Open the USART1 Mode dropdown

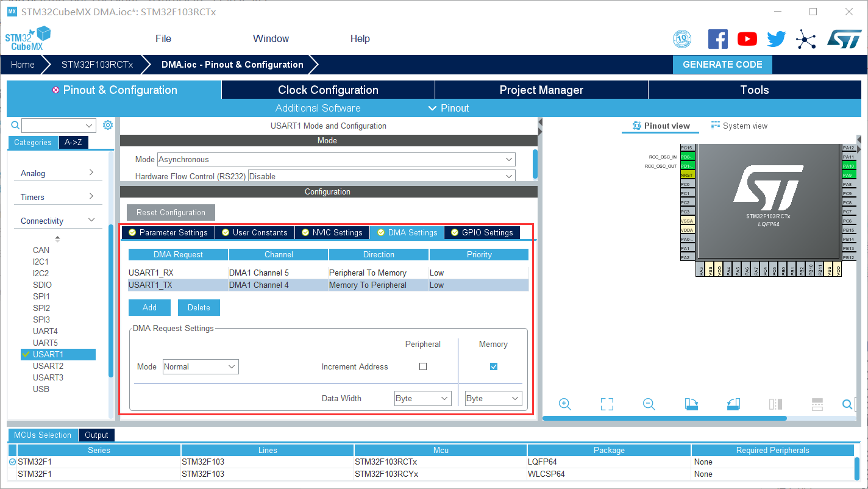(336, 159)
